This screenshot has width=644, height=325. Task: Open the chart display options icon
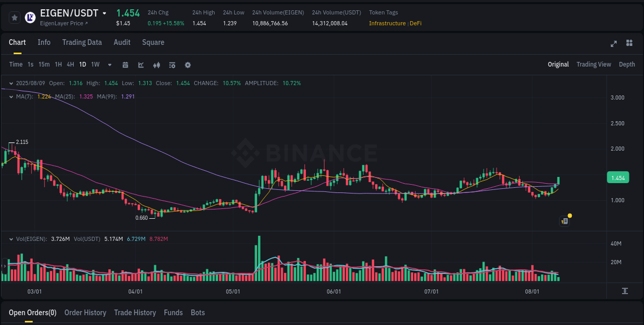[x=172, y=64]
